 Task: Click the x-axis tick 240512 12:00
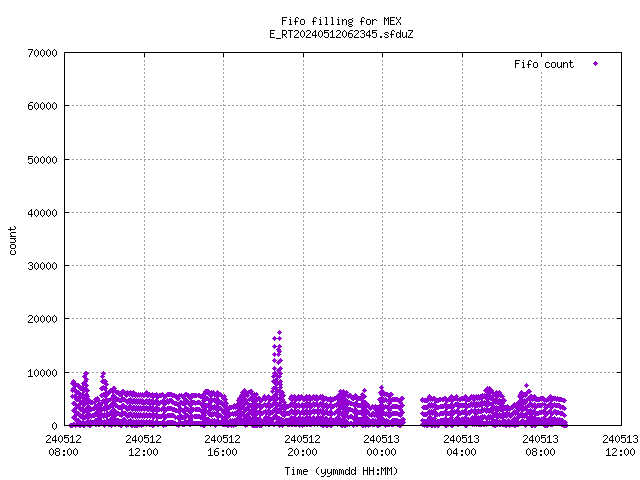point(143,445)
